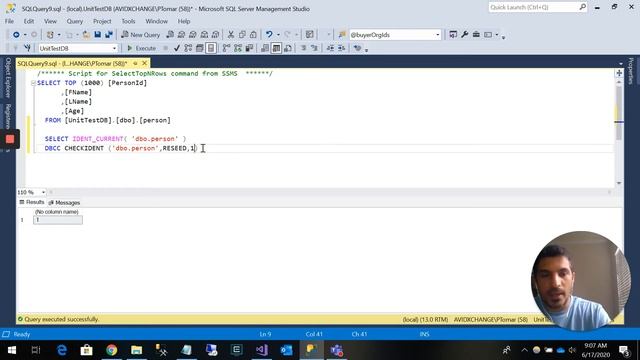Click the editor horizontal scrollbar
The image size is (640, 360).
coord(330,192)
